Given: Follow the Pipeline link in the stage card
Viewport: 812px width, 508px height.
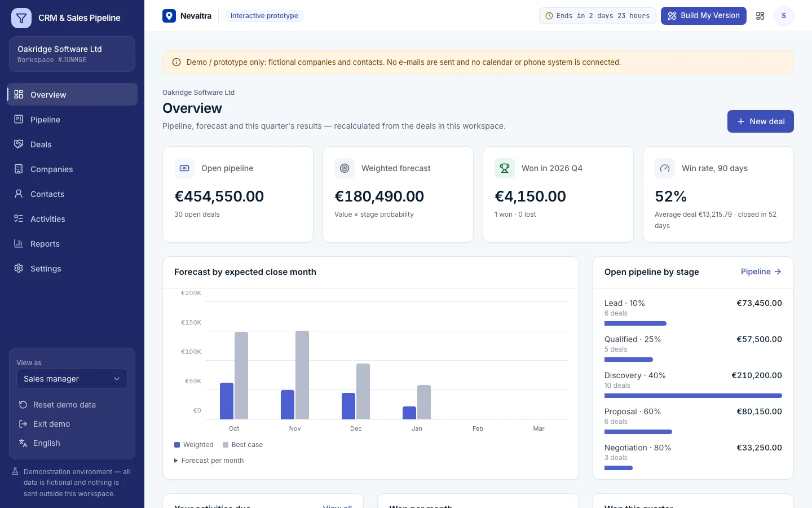Looking at the screenshot, I should (x=761, y=271).
